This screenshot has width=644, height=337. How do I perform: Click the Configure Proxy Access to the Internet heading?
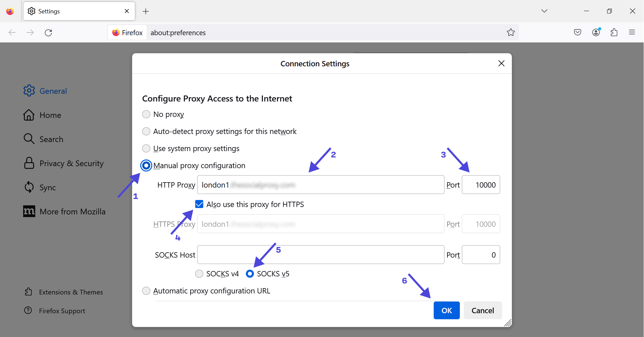click(x=217, y=98)
